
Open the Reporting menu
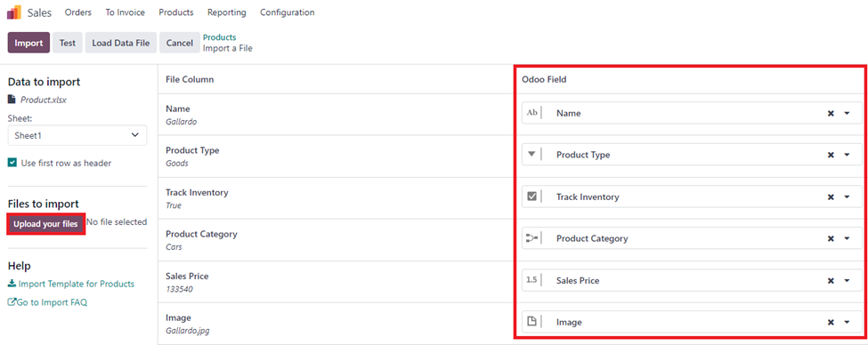tap(226, 12)
